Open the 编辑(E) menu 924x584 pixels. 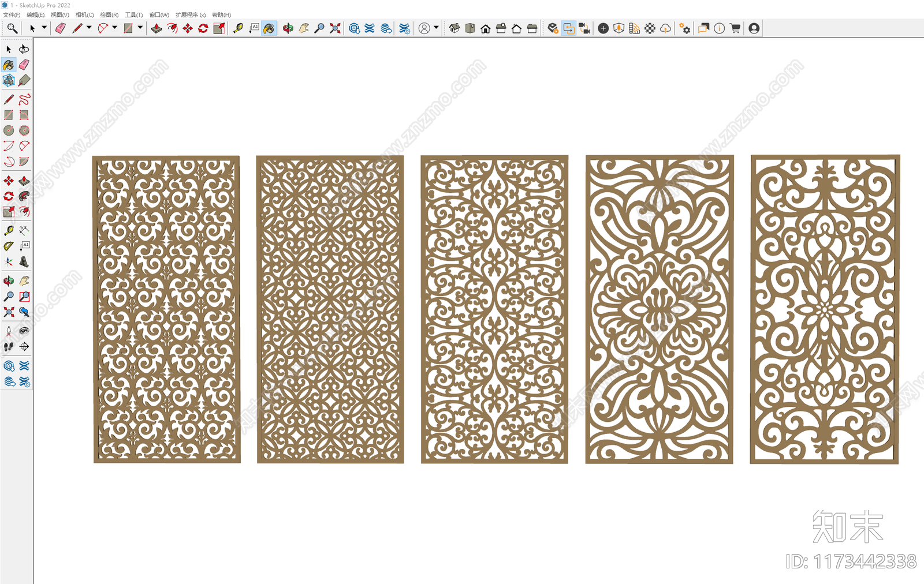pyautogui.click(x=36, y=15)
